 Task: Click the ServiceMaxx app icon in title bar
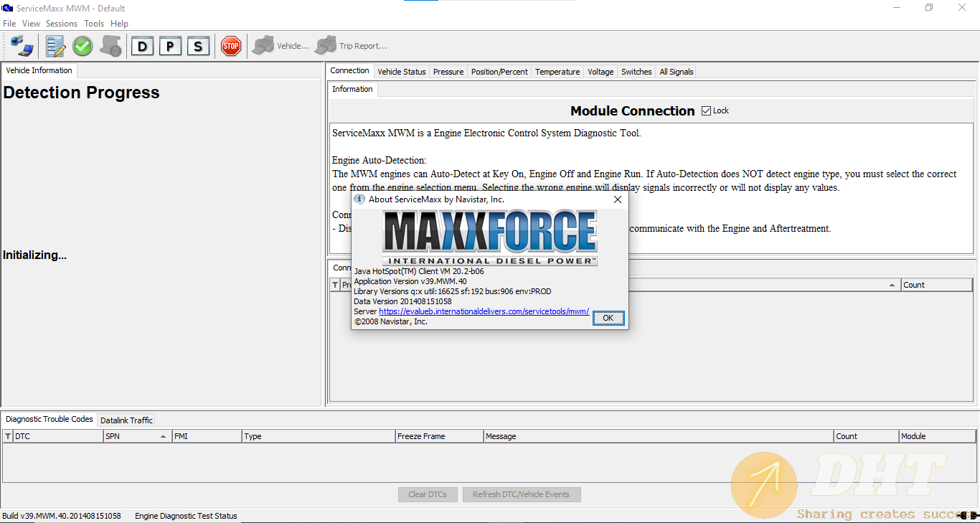pyautogui.click(x=7, y=8)
